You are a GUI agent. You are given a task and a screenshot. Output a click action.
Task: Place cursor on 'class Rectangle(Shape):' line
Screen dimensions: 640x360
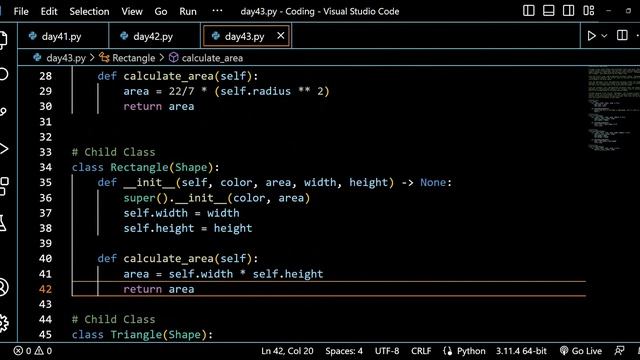click(145, 167)
